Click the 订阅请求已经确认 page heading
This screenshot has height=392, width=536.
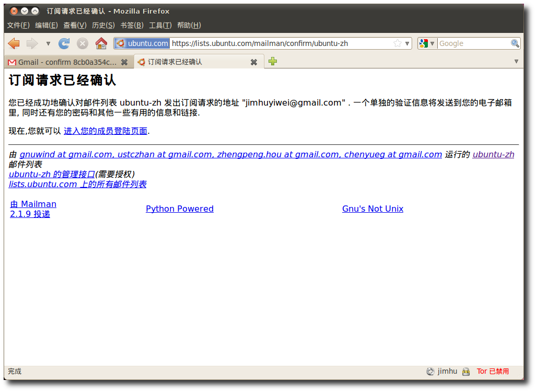pyautogui.click(x=63, y=80)
